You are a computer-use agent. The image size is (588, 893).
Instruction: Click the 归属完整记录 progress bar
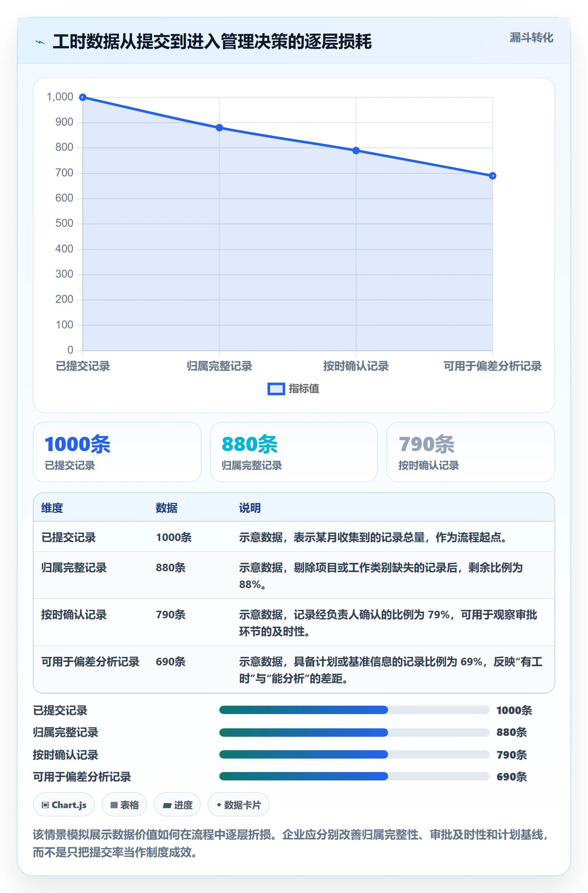354,733
